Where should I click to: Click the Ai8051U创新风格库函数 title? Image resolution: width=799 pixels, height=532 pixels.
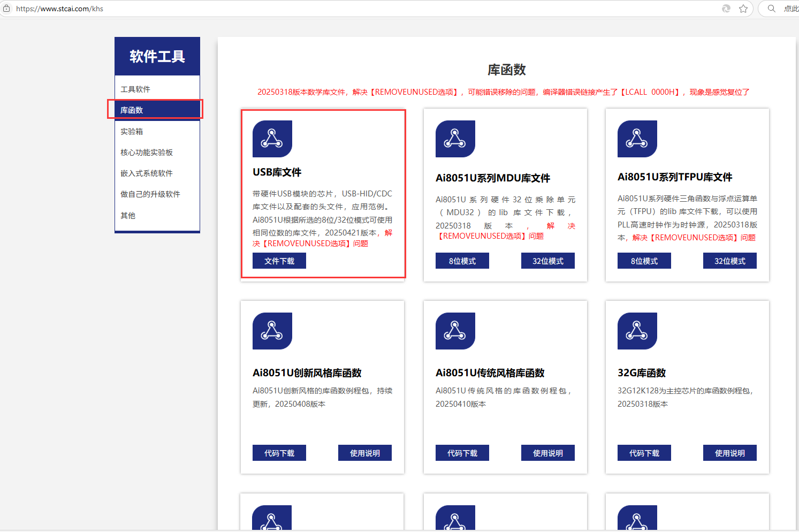[x=307, y=373]
